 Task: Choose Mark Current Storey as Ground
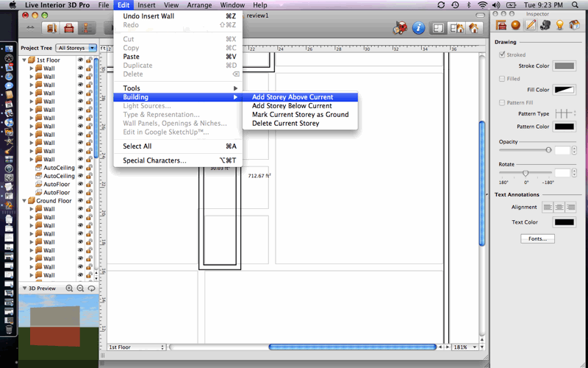[x=300, y=115]
